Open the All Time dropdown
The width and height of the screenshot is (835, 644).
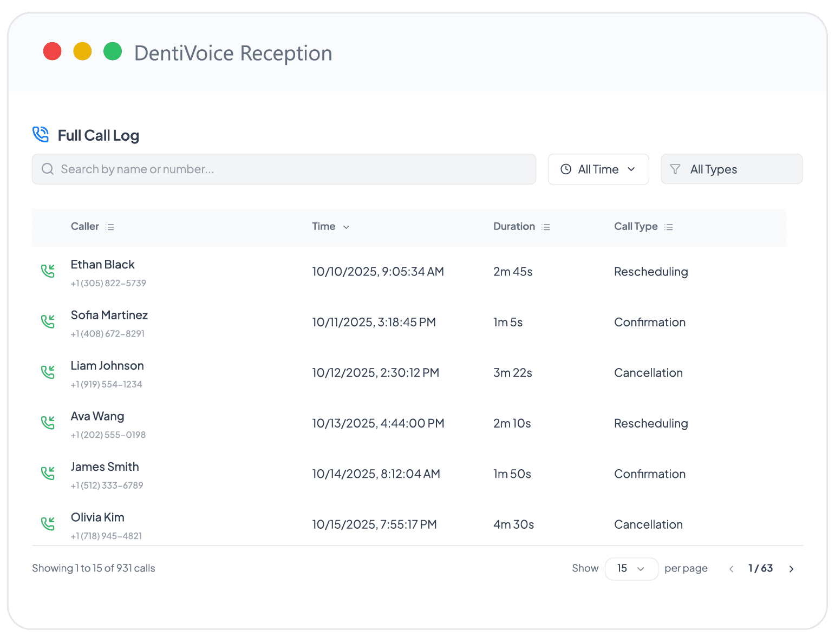click(x=598, y=169)
